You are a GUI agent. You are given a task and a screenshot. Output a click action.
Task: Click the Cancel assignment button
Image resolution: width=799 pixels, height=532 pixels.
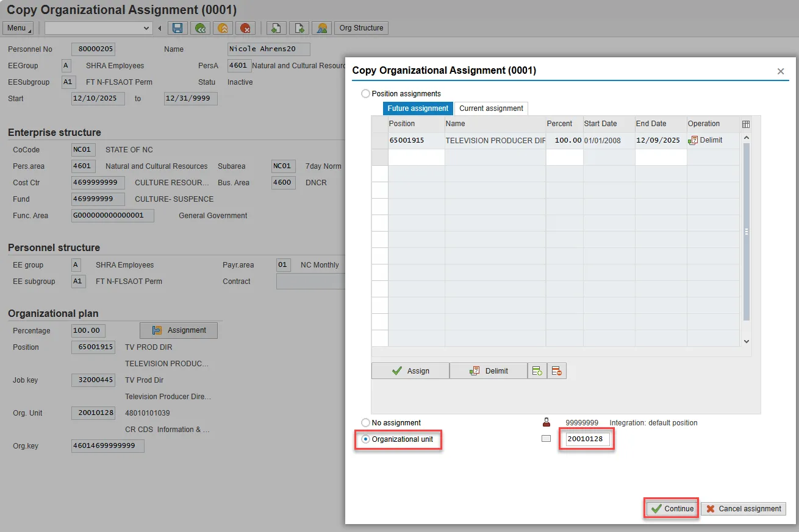(743, 509)
